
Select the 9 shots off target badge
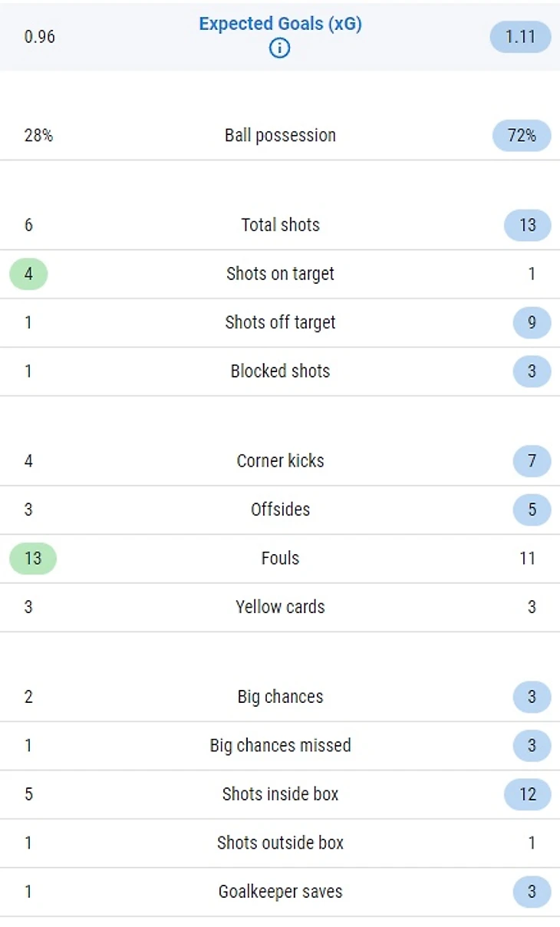532,323
